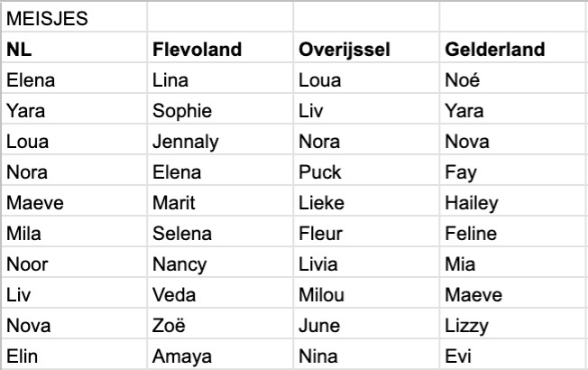Select the cell with Noé

point(513,78)
